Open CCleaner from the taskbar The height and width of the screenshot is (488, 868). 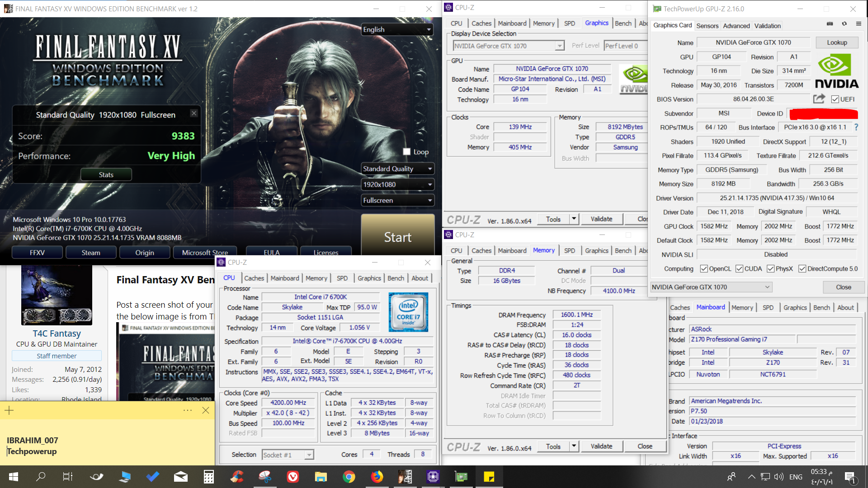(x=237, y=477)
